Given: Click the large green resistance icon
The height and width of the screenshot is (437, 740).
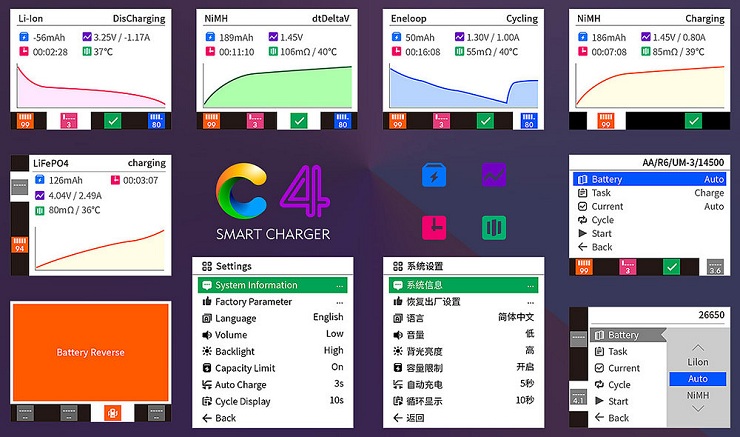Looking at the screenshot, I should pyautogui.click(x=494, y=227).
